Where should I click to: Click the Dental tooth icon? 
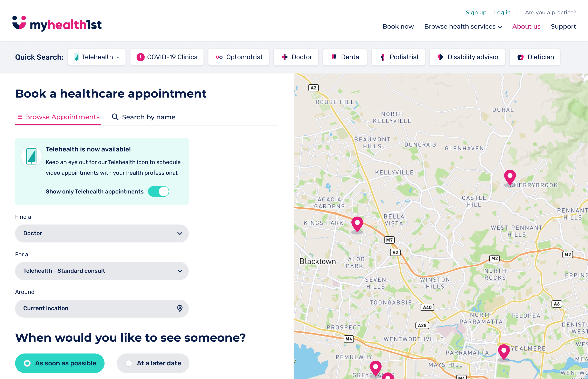click(334, 57)
